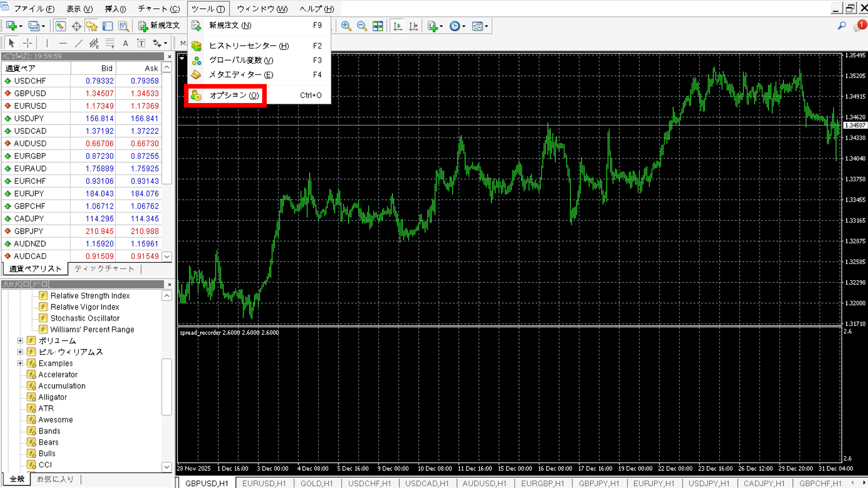Select the trendline drawing tool
The height and width of the screenshot is (488, 868).
[78, 43]
